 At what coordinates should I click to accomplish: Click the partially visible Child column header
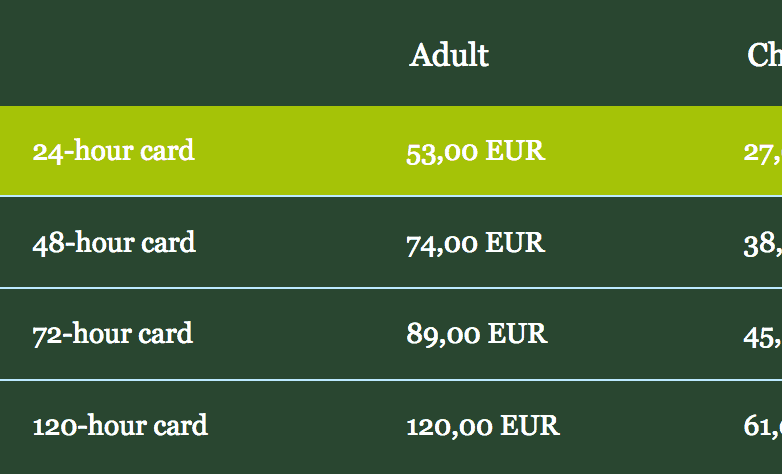765,55
